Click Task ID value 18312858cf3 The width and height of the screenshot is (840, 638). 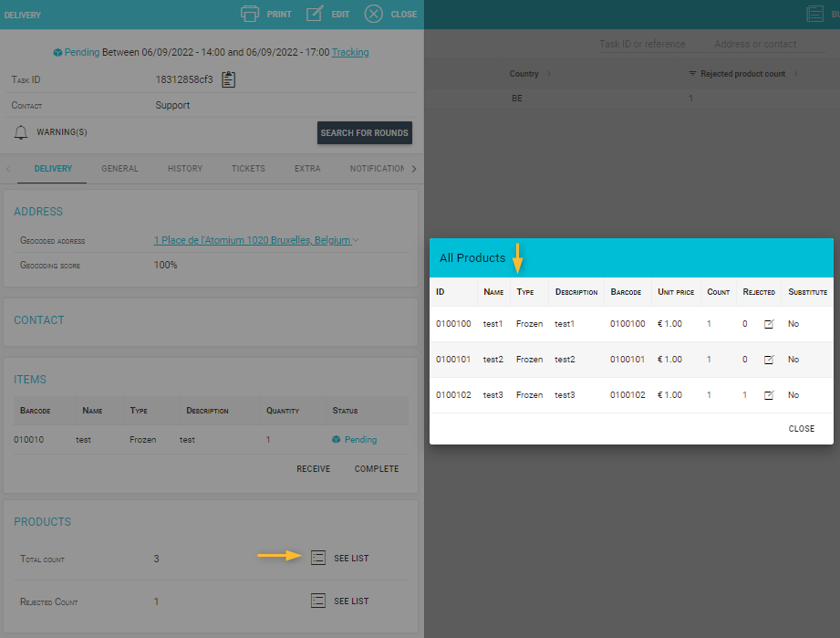pos(183,79)
